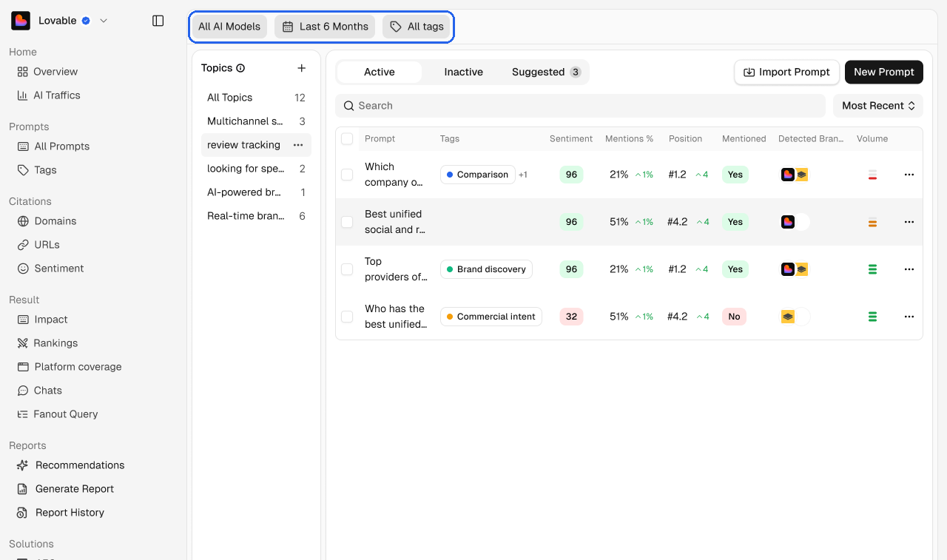Click the Rankings icon
Viewport: 947px width, 560px height.
tap(22, 343)
